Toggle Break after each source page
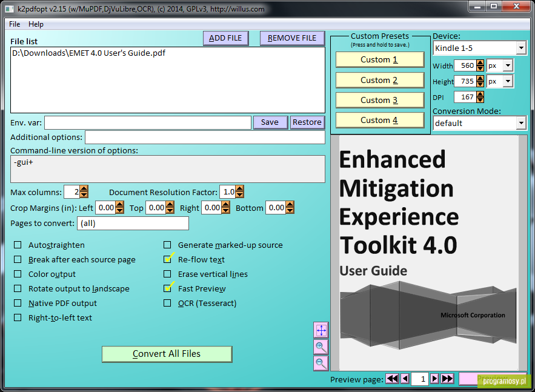The height and width of the screenshot is (392, 535). point(18,260)
